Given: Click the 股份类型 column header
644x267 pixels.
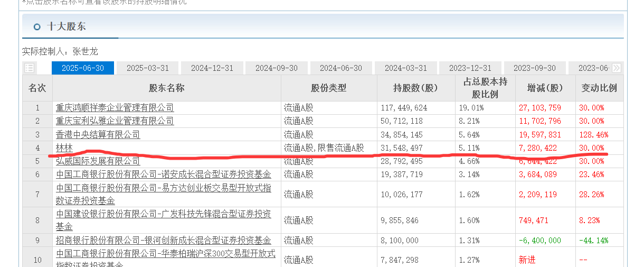Looking at the screenshot, I should coord(329,88).
